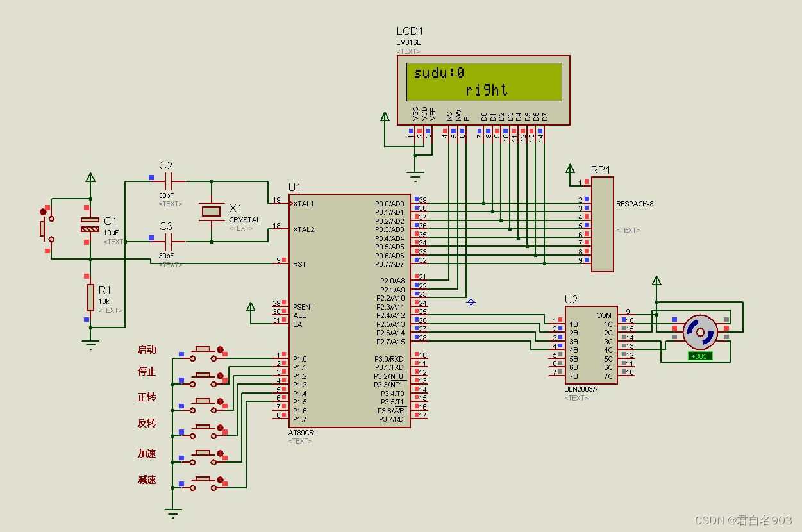This screenshot has width=802, height=532.
Task: Click the word right on LCD
Action: pos(487,90)
